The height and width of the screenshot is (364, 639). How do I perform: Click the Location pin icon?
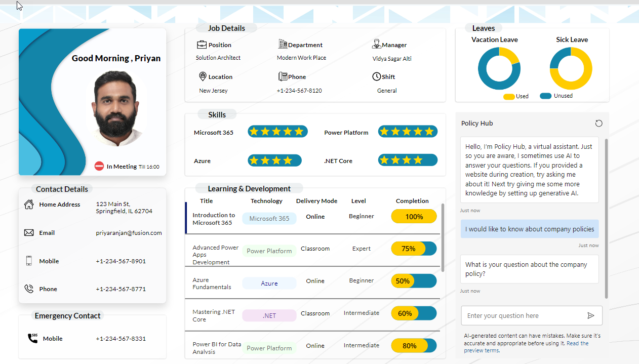click(x=203, y=76)
